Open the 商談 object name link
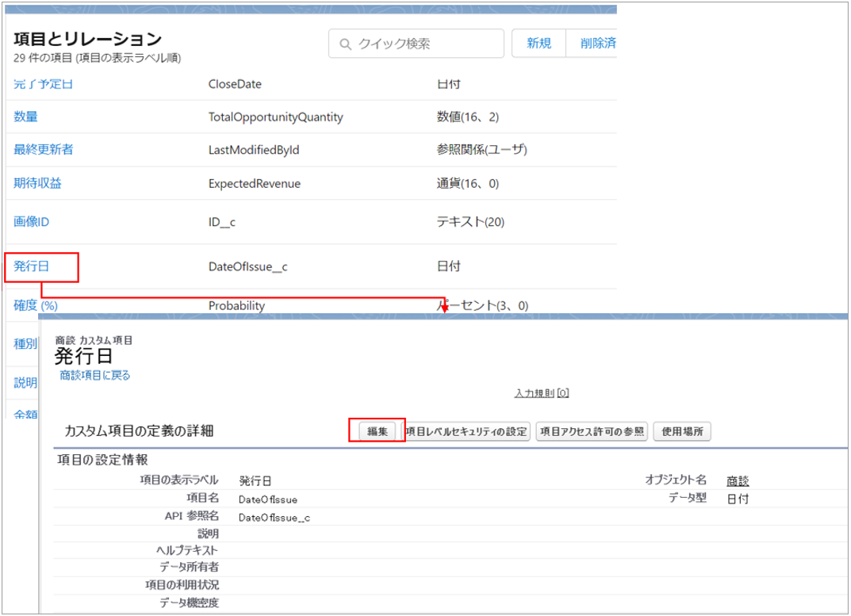Viewport: 851px width, 616px height. click(738, 480)
